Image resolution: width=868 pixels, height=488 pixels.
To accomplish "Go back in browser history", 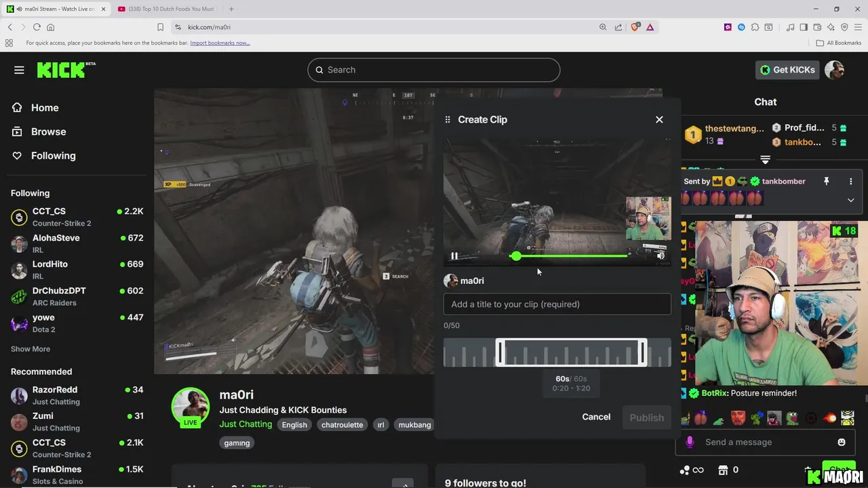I will point(10,27).
